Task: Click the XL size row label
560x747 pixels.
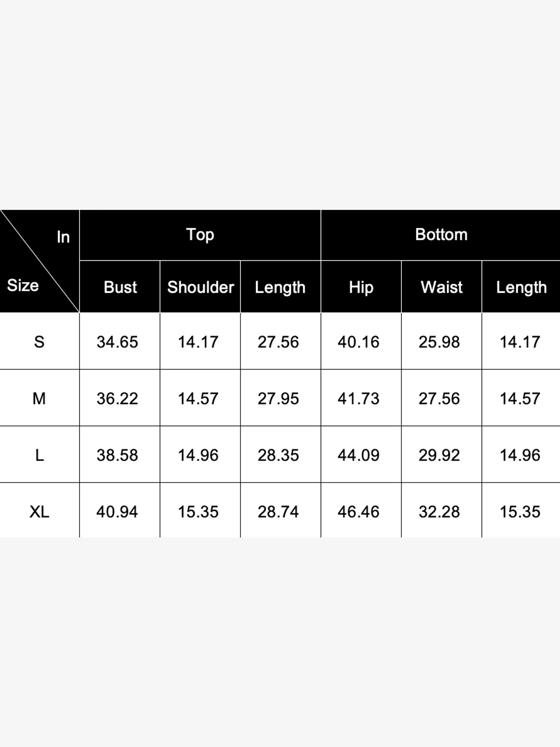Action: click(x=39, y=512)
